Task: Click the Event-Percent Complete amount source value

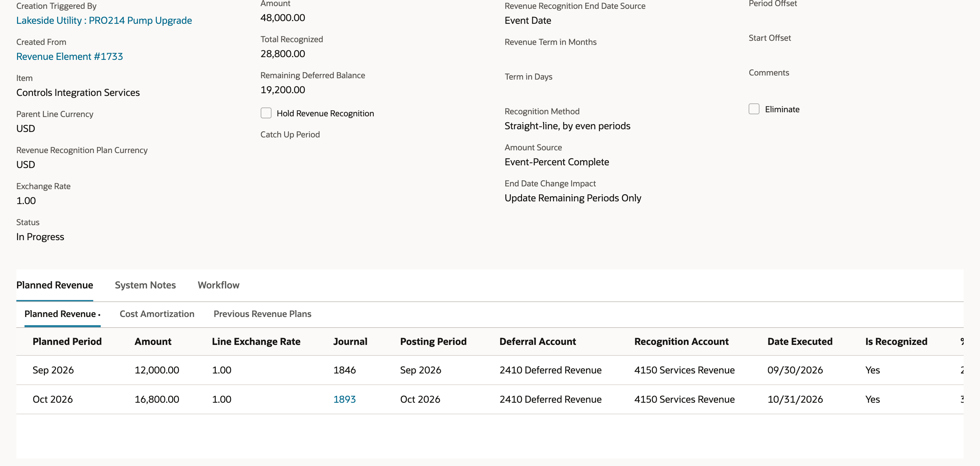Action: [557, 162]
